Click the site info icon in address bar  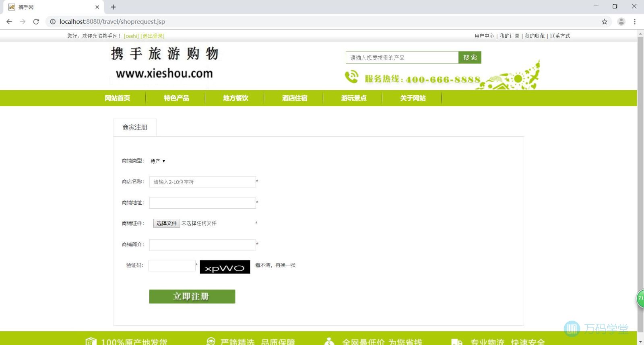click(x=53, y=22)
